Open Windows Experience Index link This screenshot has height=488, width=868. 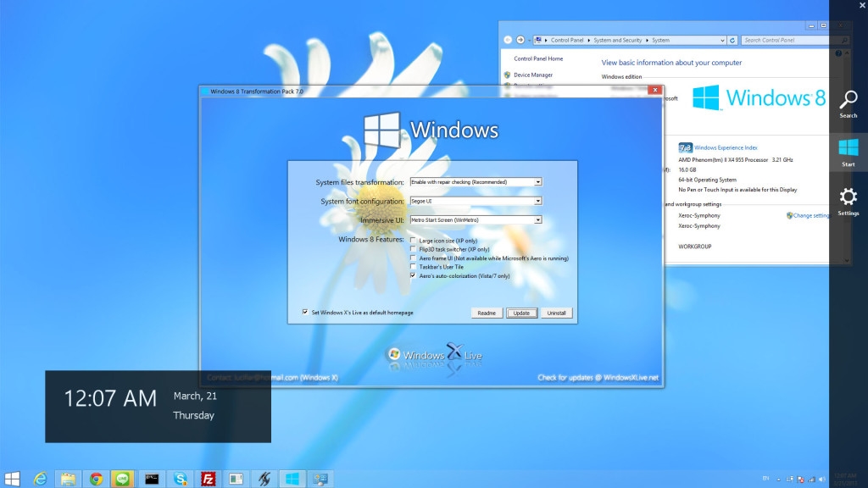pos(726,147)
